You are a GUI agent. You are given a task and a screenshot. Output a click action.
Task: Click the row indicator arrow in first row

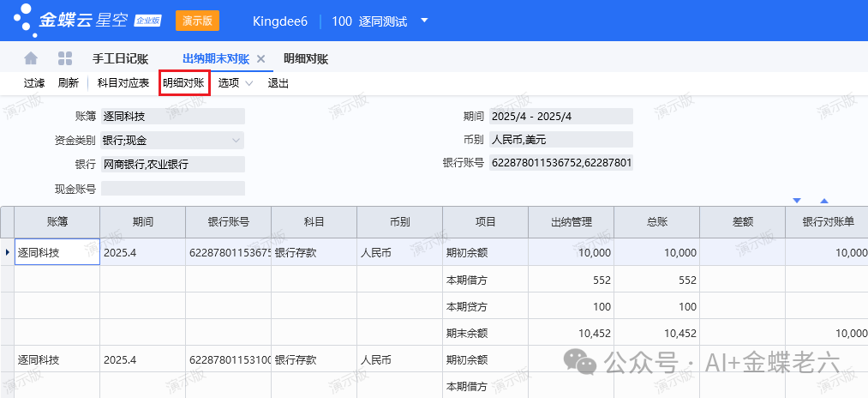[x=8, y=252]
